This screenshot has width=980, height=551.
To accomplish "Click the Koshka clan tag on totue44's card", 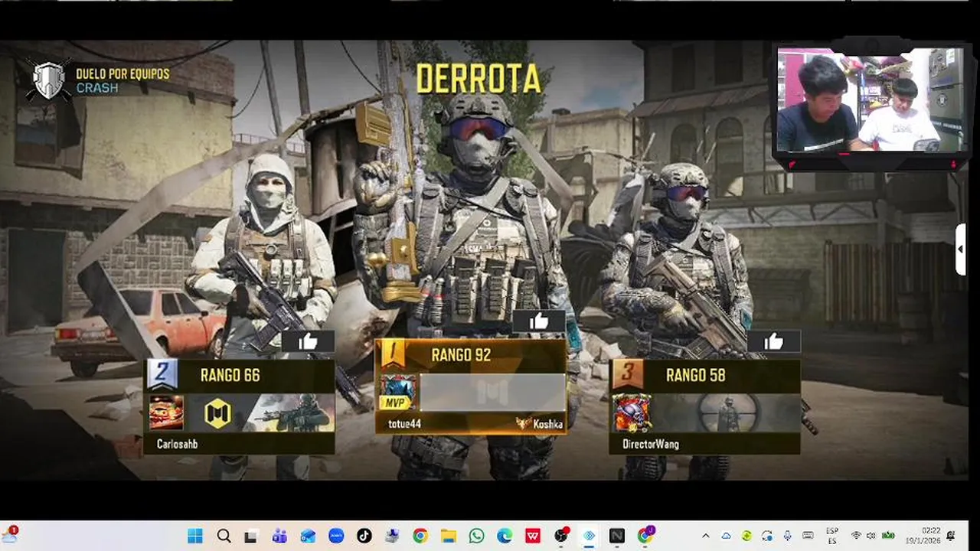I will (x=539, y=423).
